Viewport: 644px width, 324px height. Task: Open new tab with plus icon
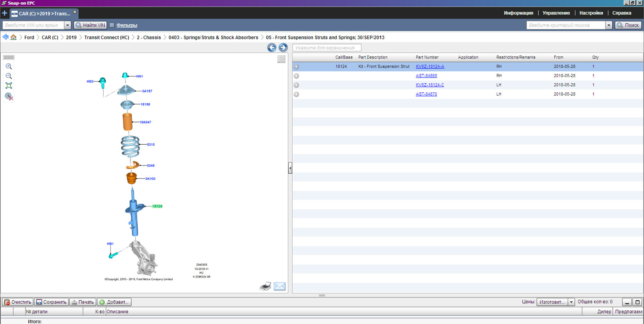point(4,13)
